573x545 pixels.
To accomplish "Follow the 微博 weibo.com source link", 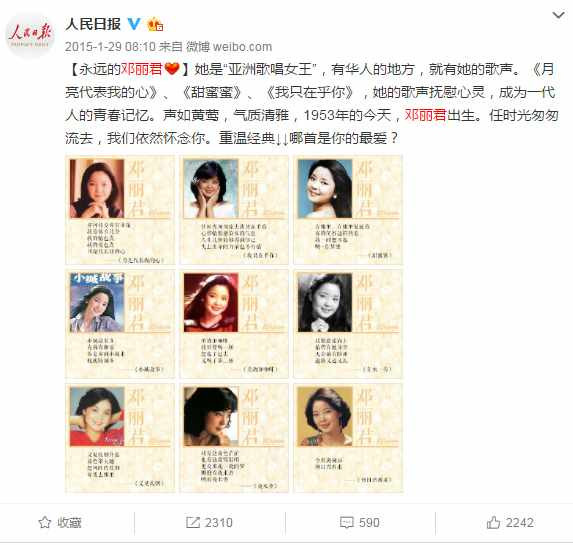I will (229, 47).
